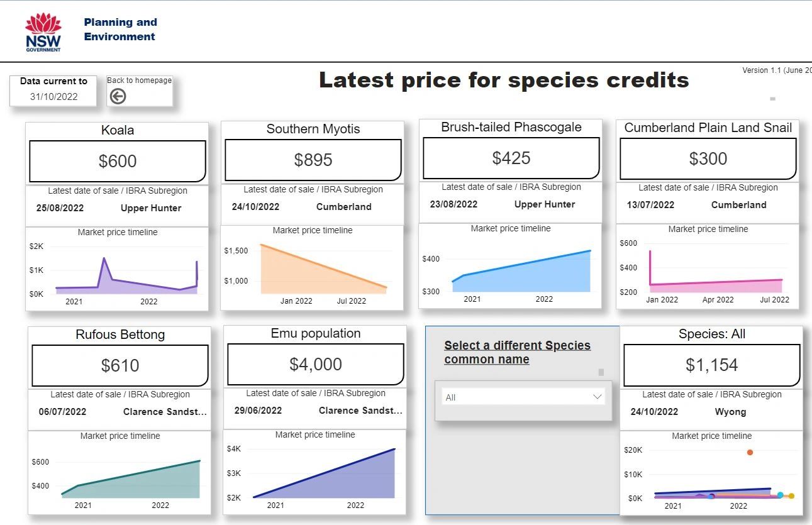812x525 pixels.
Task: Select the Koala price card
Action: [x=118, y=161]
